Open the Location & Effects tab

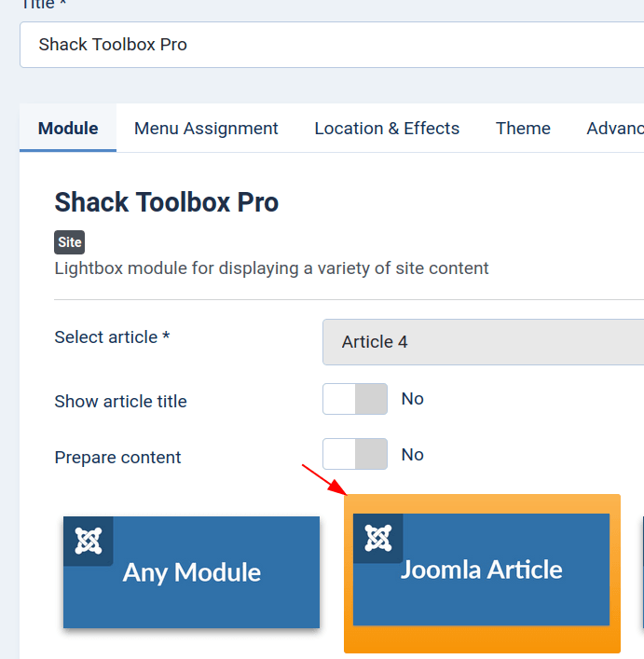point(387,129)
